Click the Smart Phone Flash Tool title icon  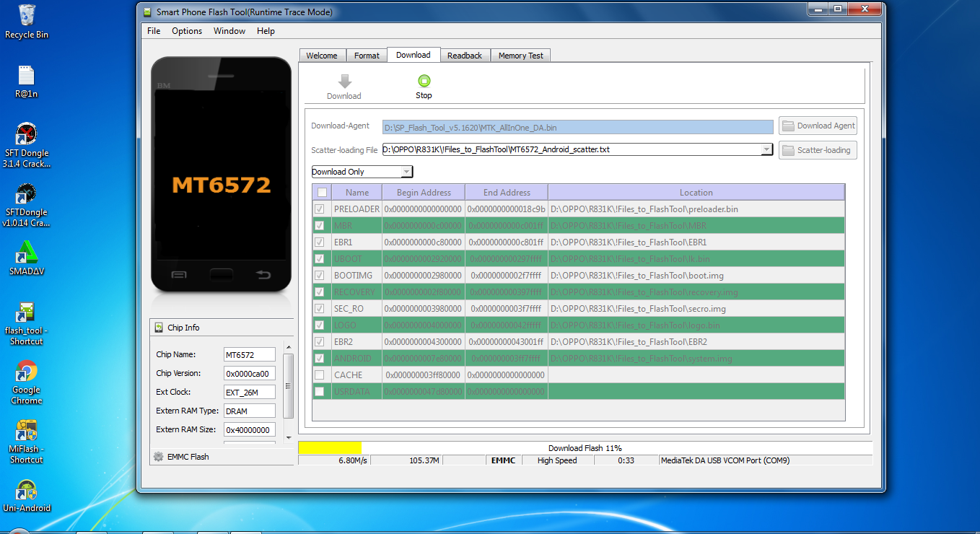(x=147, y=12)
